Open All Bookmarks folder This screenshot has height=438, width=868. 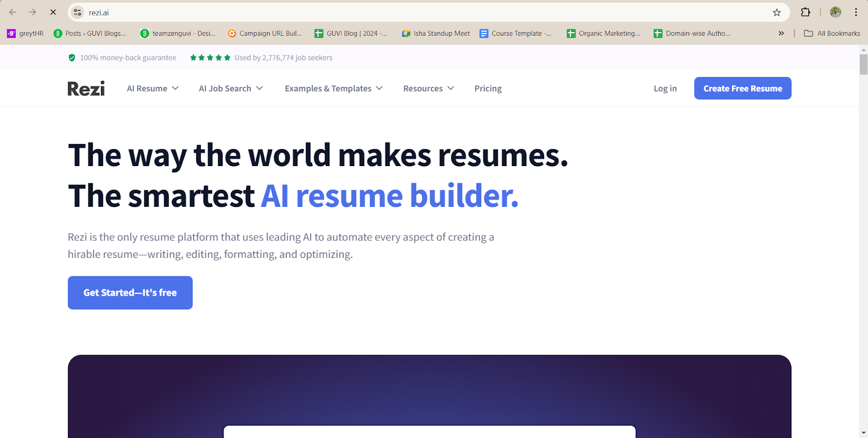[x=832, y=33]
